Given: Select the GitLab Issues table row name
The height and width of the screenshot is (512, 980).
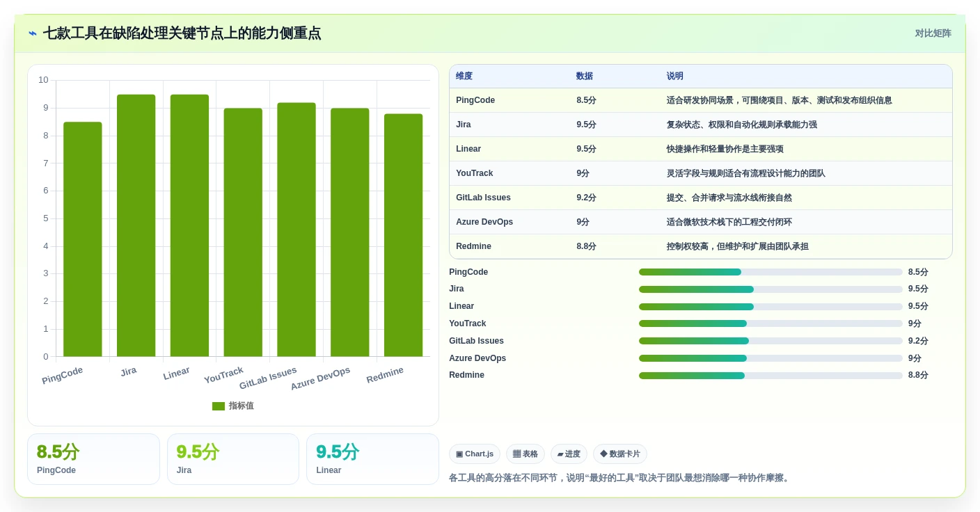Looking at the screenshot, I should [484, 198].
